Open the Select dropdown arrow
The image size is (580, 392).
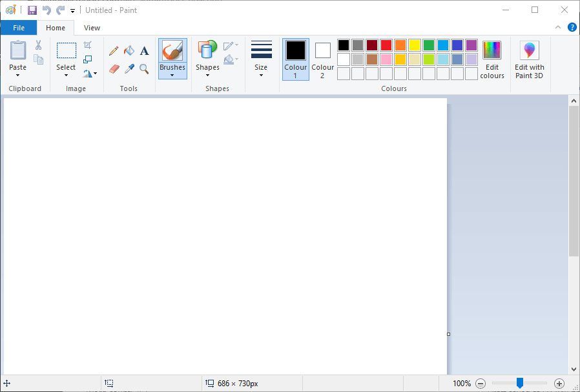click(x=66, y=75)
